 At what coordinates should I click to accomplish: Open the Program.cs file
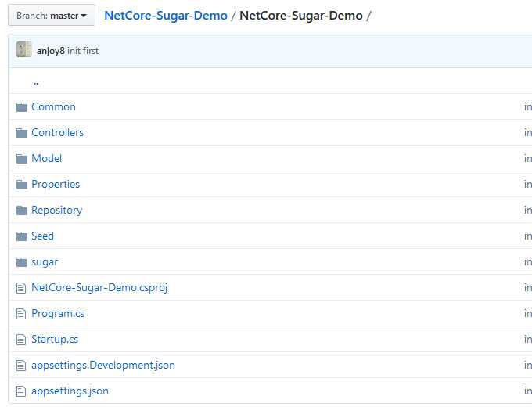click(58, 314)
